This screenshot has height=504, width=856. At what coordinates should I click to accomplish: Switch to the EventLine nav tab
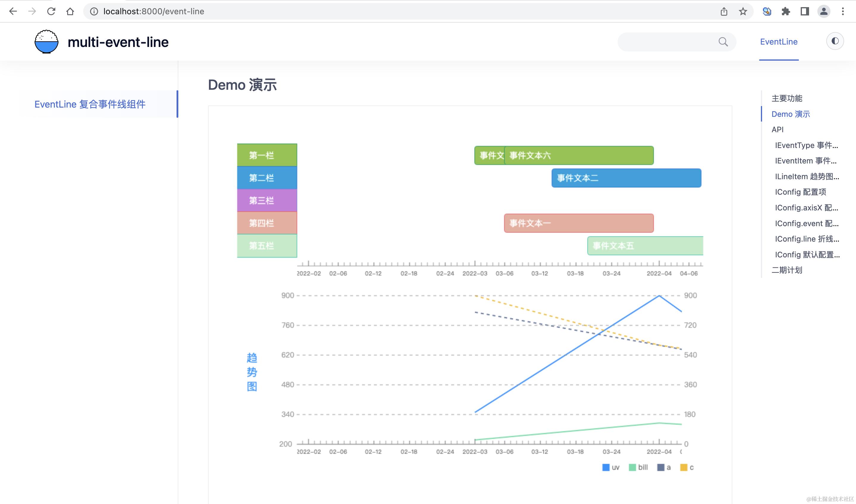click(778, 42)
